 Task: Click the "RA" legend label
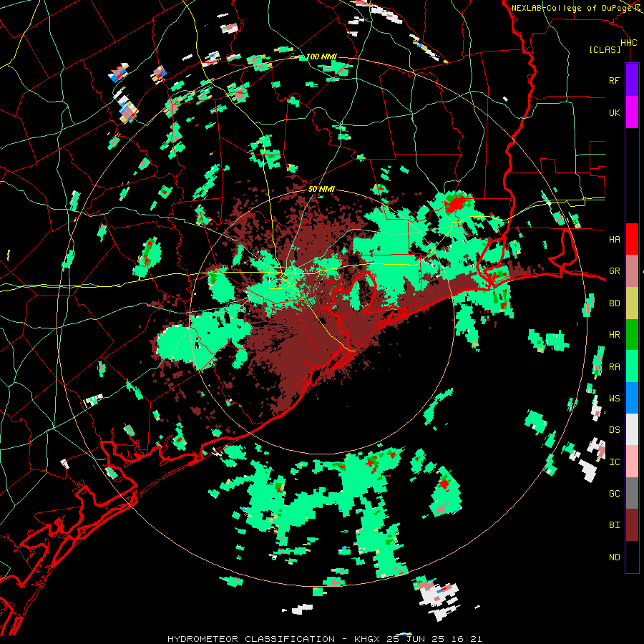614,367
